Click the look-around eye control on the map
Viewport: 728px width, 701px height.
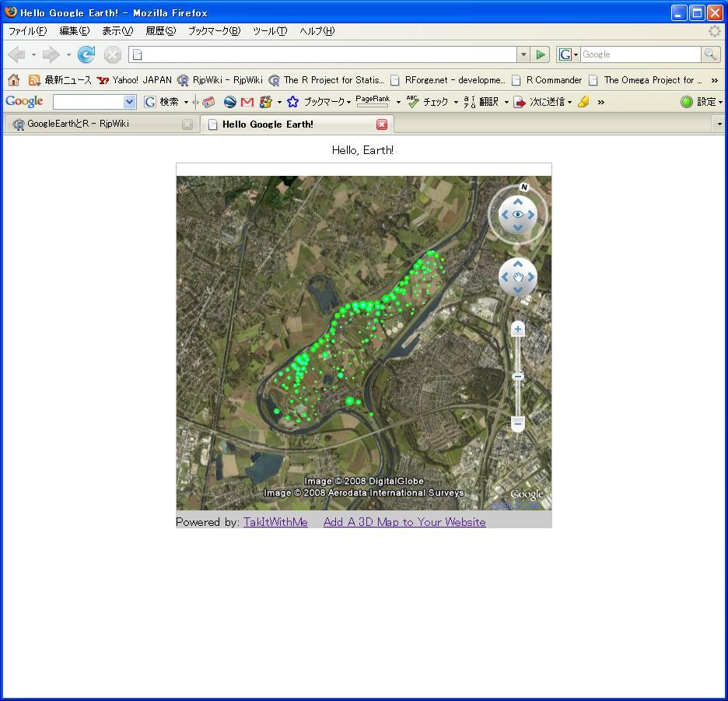tap(518, 215)
